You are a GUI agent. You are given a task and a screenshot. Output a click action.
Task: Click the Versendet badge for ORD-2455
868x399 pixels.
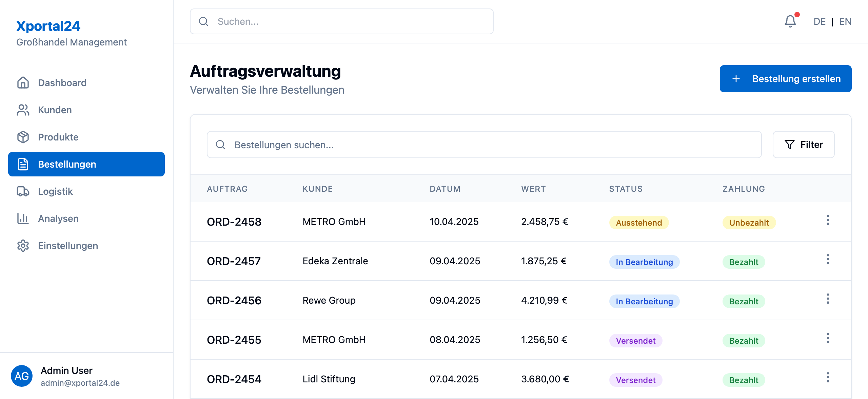click(636, 341)
